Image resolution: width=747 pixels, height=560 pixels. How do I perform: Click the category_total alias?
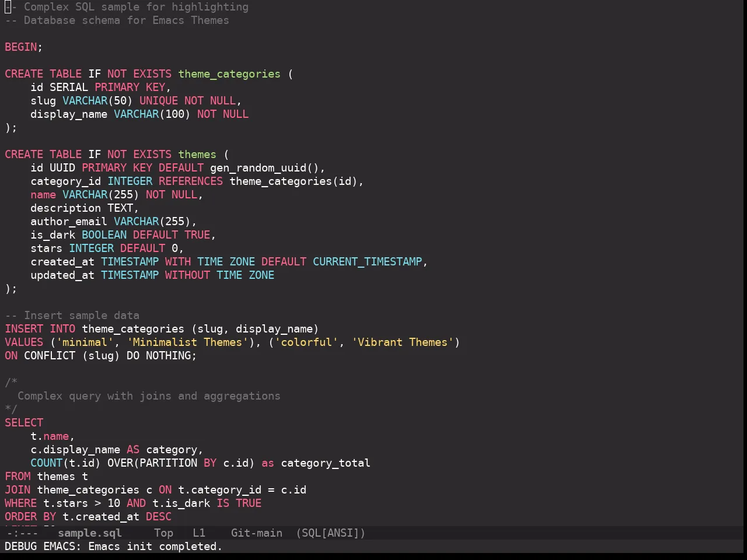click(326, 463)
